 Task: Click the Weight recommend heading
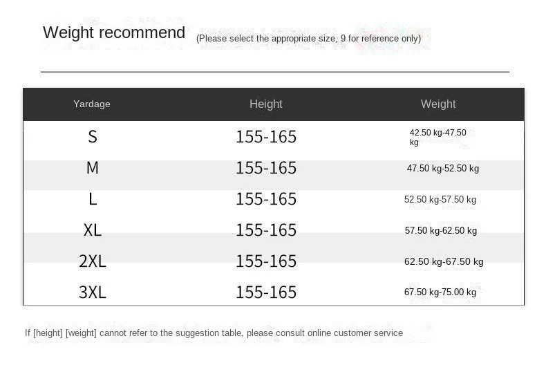[114, 32]
